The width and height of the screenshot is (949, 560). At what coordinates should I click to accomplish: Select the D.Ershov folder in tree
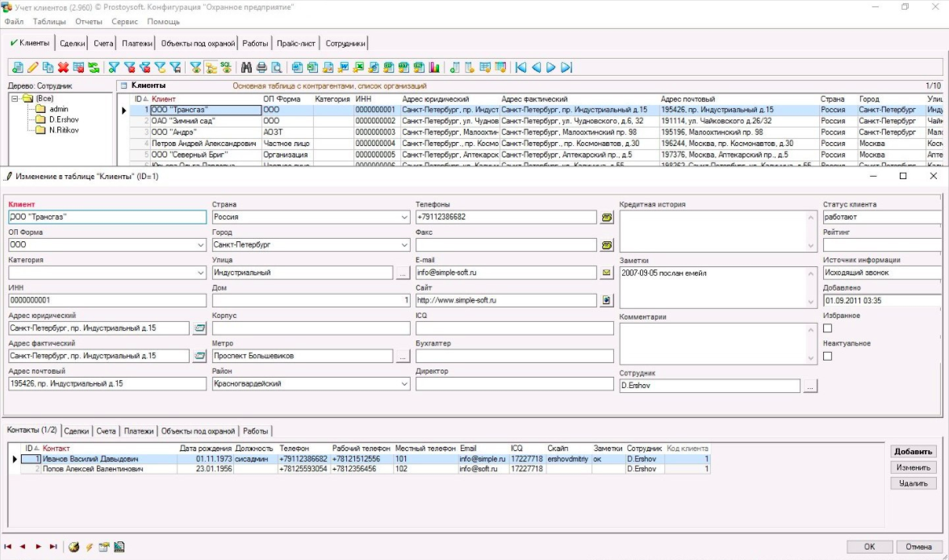tap(61, 119)
